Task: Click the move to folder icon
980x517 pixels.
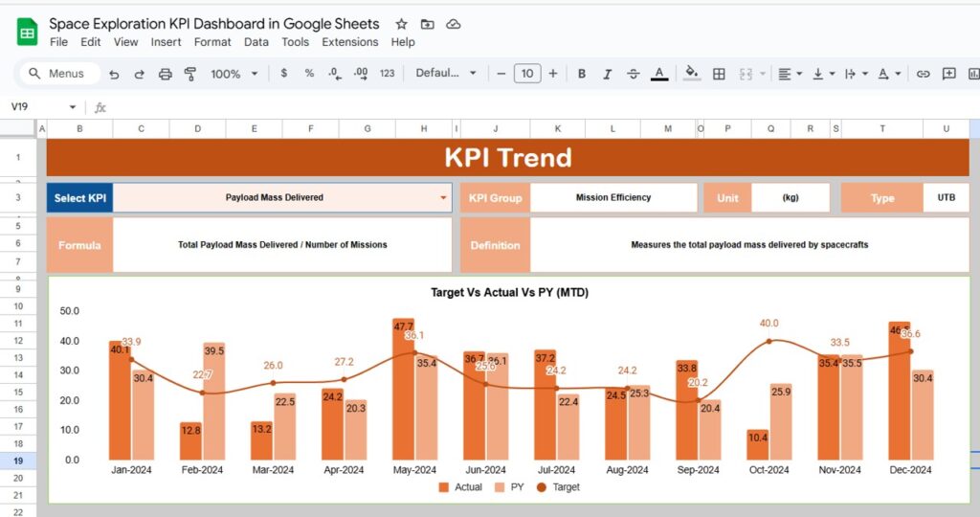Action: [428, 24]
